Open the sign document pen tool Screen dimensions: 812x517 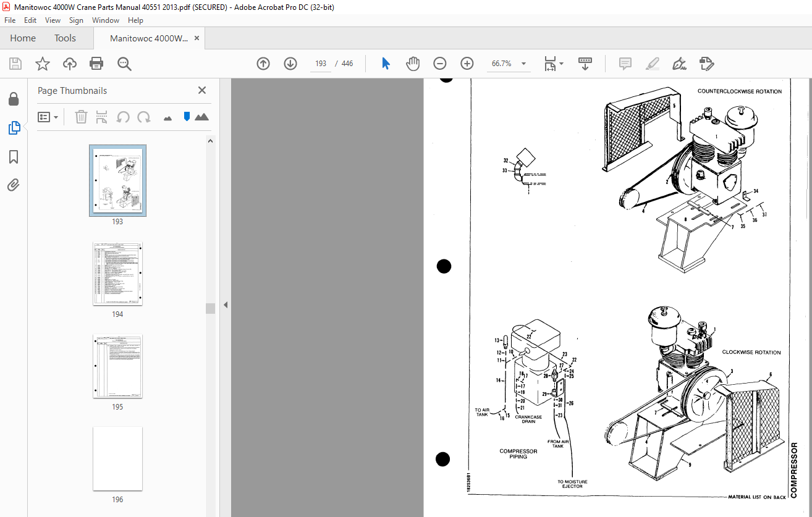pyautogui.click(x=679, y=64)
